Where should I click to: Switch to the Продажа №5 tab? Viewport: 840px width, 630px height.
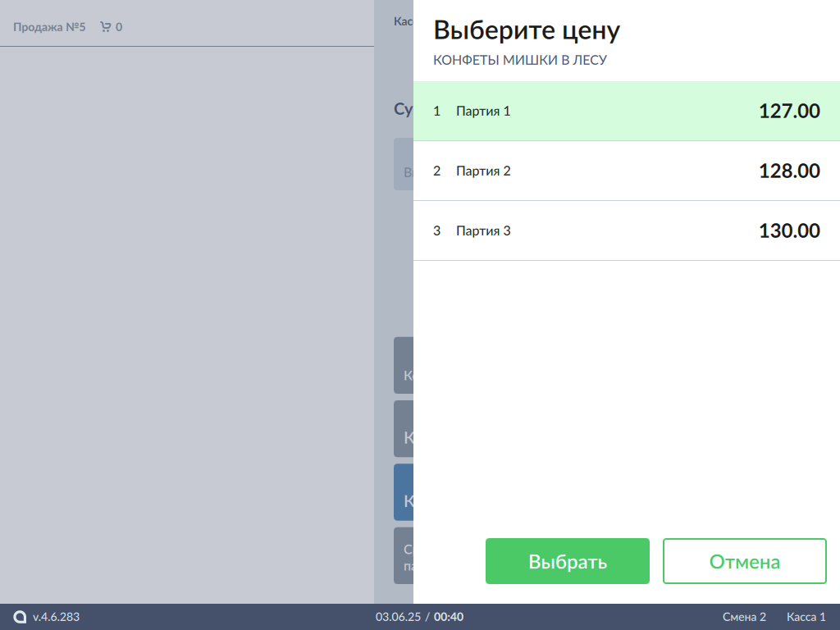click(49, 27)
